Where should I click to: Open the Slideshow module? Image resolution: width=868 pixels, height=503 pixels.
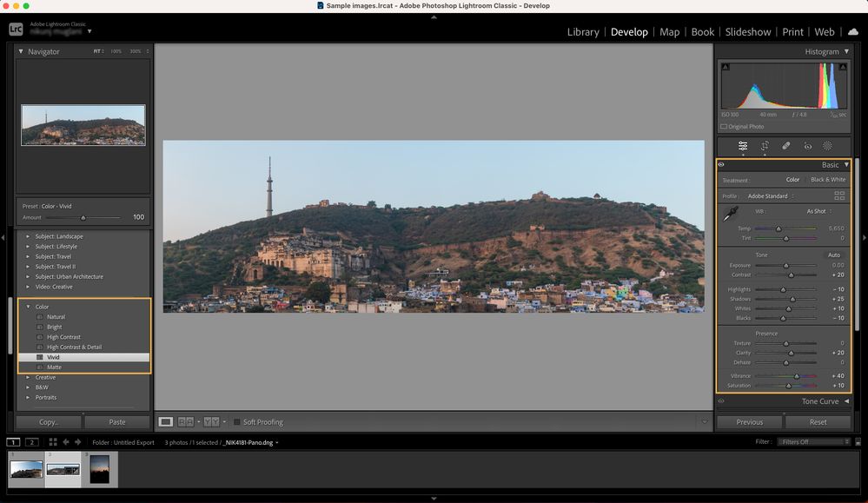point(747,31)
